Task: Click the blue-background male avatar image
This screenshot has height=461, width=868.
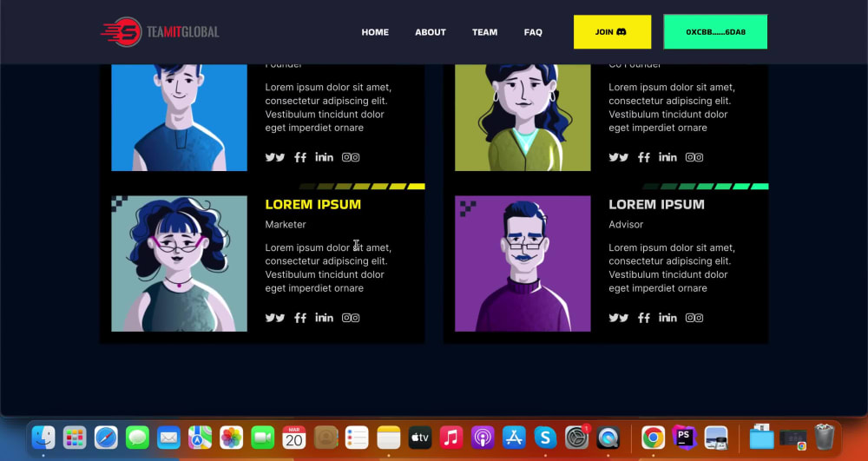Action: pos(180,117)
